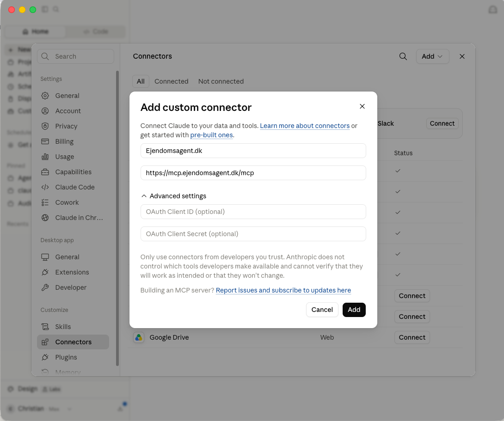Click the Capabilities briefcase icon

[x=45, y=172]
